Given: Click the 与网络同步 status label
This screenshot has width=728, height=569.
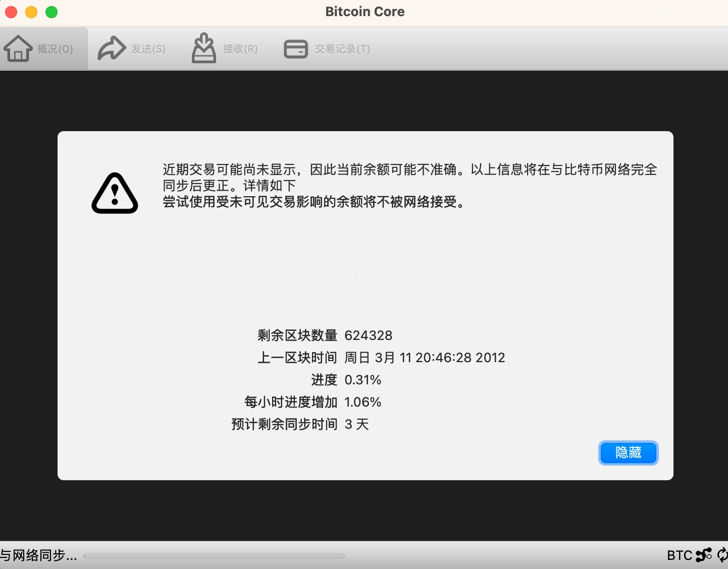Looking at the screenshot, I should coord(38,555).
